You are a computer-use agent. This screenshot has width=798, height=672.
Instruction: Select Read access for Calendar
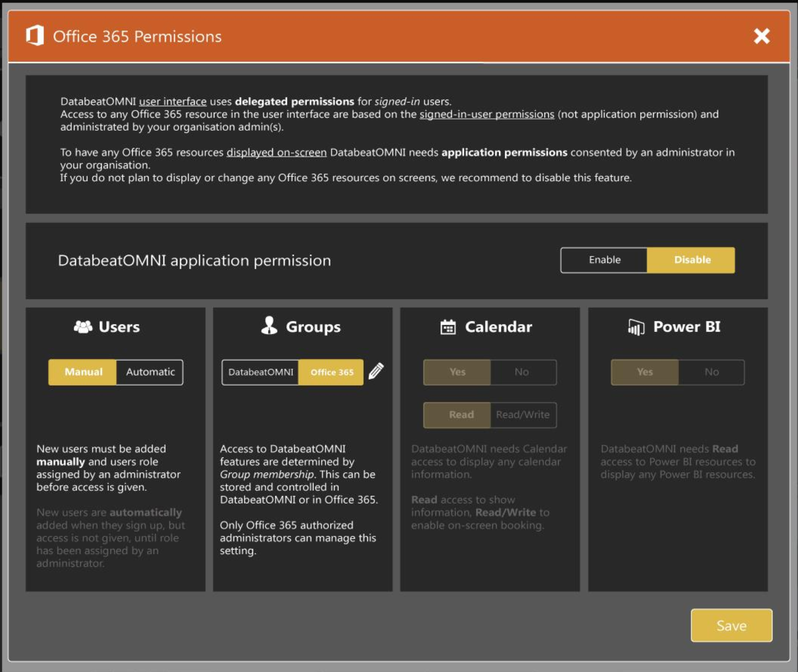(x=457, y=415)
